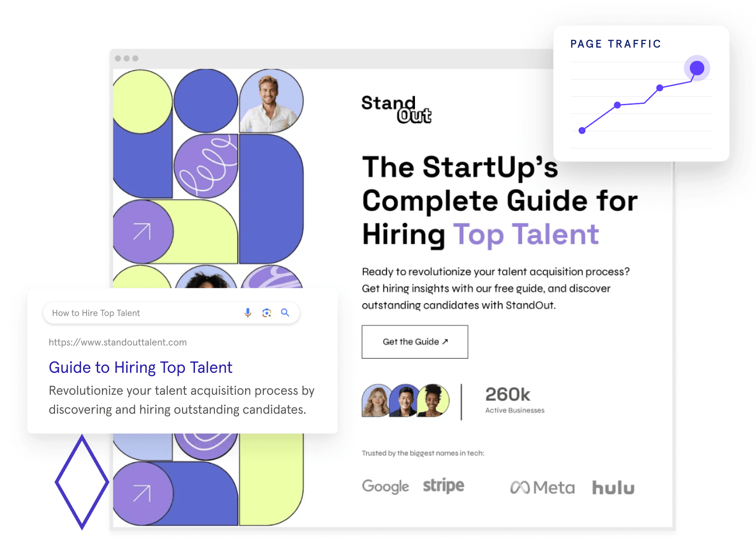Image resolution: width=756 pixels, height=556 pixels.
Task: Click the lowest data point on Page Traffic chart
Action: coord(582,130)
